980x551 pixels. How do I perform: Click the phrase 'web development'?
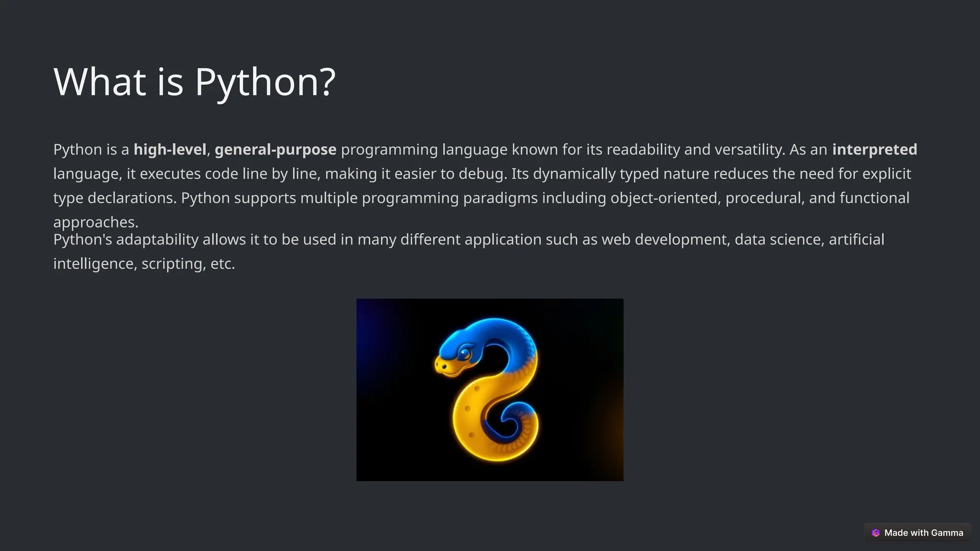(x=665, y=239)
